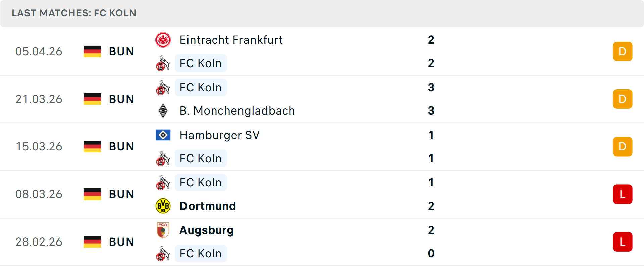Image resolution: width=644 pixels, height=266 pixels.
Task: Click the Hamburger SV diamond logo
Action: [x=163, y=135]
